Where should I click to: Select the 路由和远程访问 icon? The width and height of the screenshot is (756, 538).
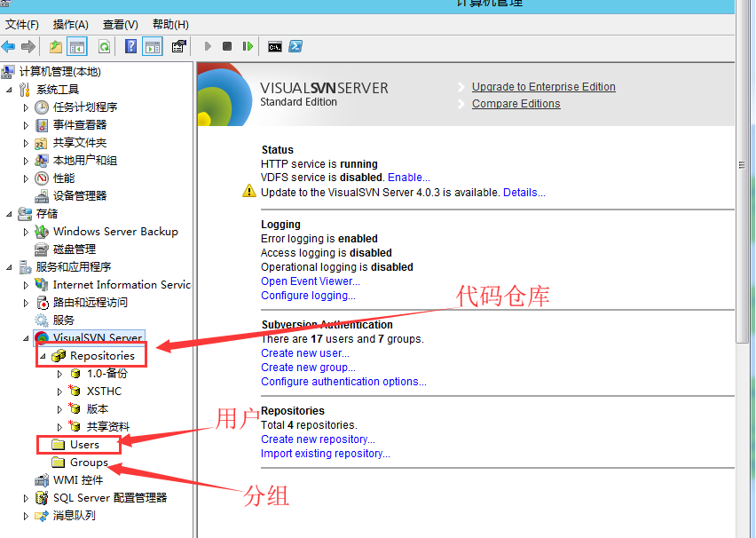tap(43, 303)
